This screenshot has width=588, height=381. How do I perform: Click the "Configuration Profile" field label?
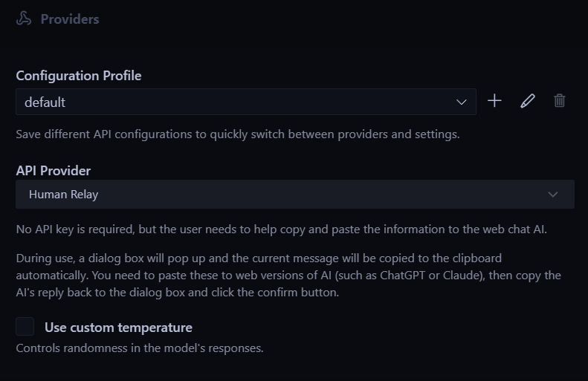point(79,76)
